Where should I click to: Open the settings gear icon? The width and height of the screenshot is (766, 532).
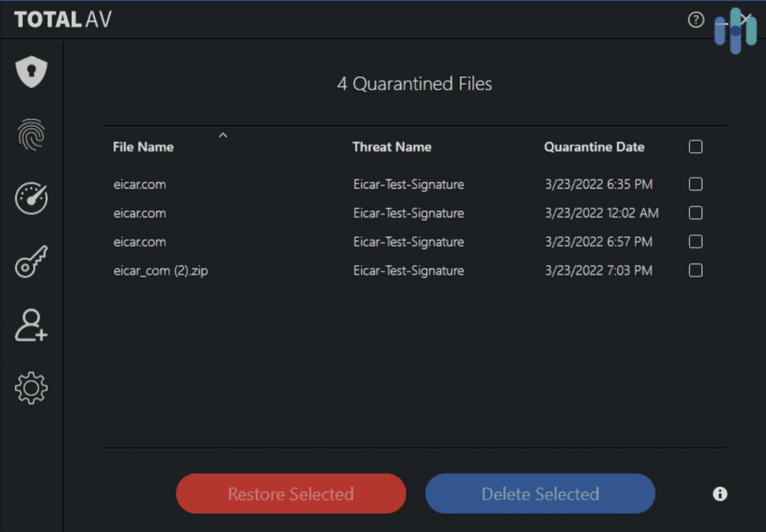point(32,387)
